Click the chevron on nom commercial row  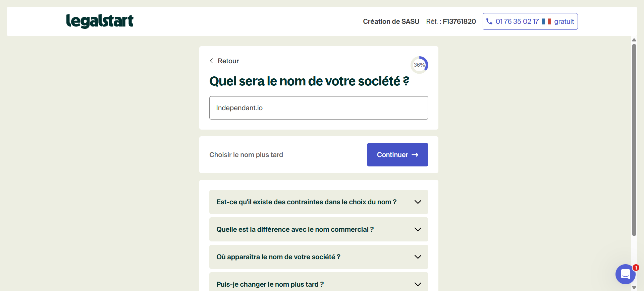[418, 229]
